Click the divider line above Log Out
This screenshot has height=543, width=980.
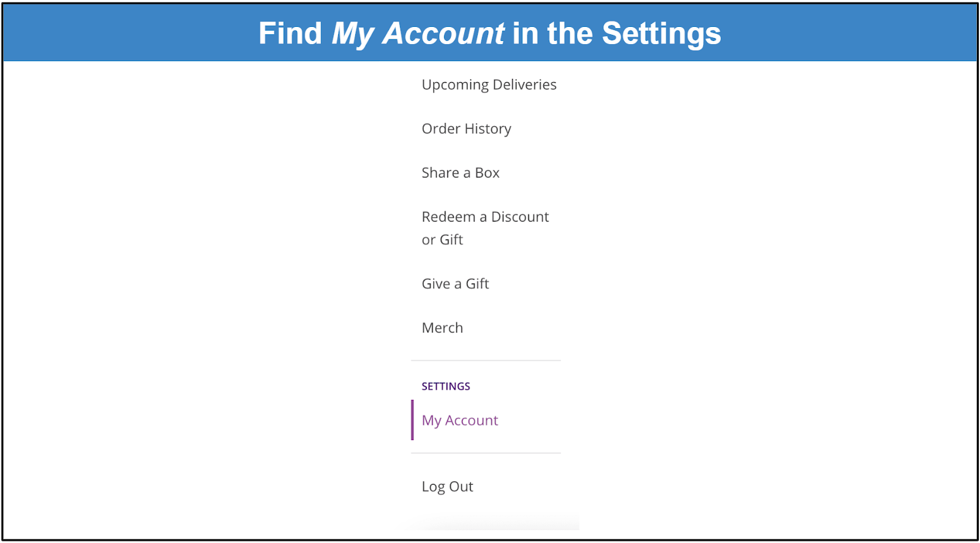tap(486, 453)
